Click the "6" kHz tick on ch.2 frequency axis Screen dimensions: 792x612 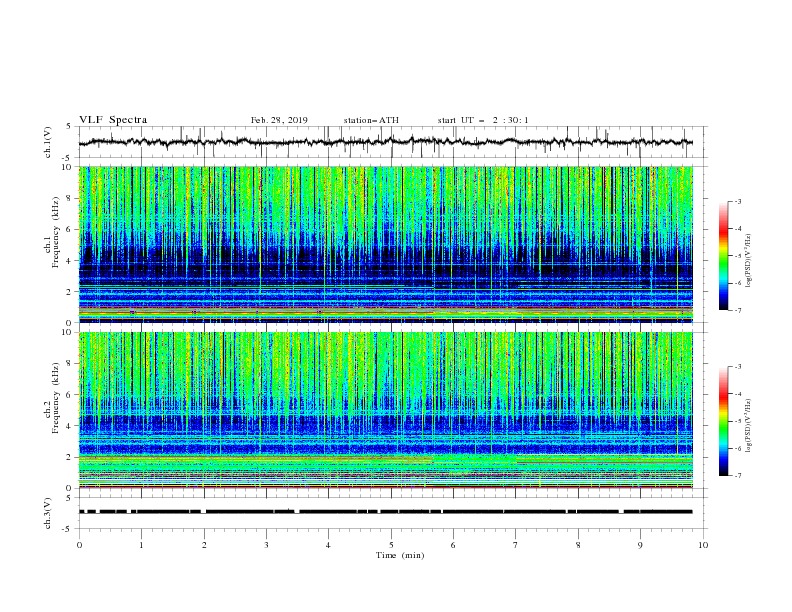[x=70, y=395]
